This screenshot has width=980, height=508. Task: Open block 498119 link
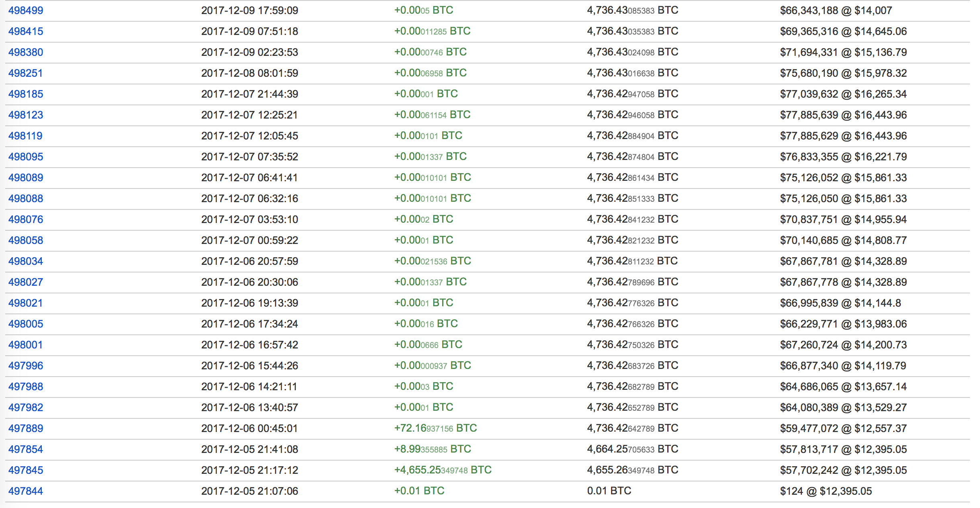coord(25,136)
